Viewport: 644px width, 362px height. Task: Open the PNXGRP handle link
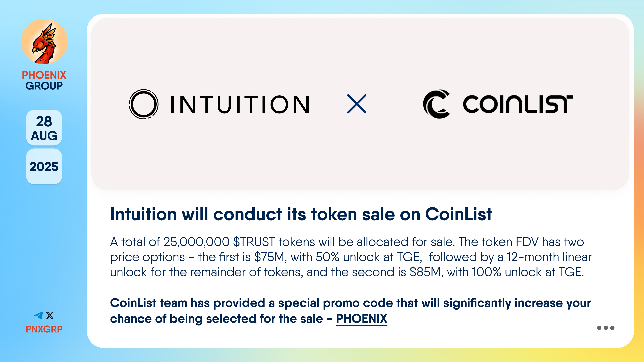point(44,329)
